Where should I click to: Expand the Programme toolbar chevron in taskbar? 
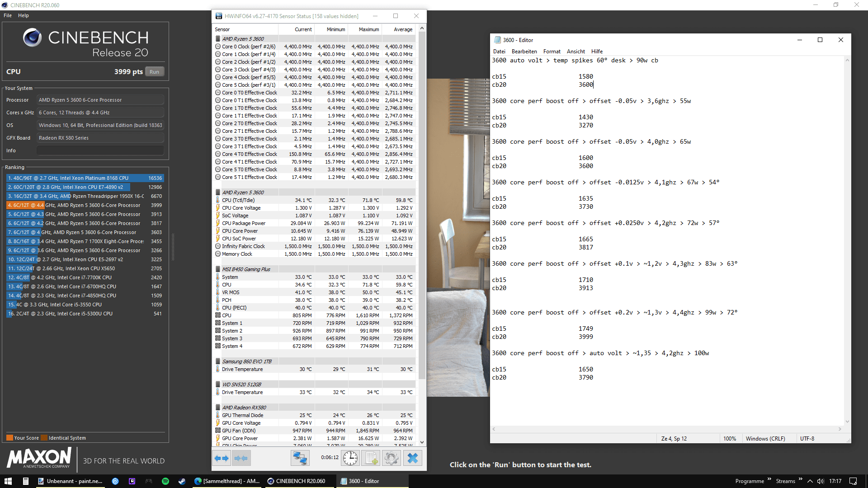point(769,479)
